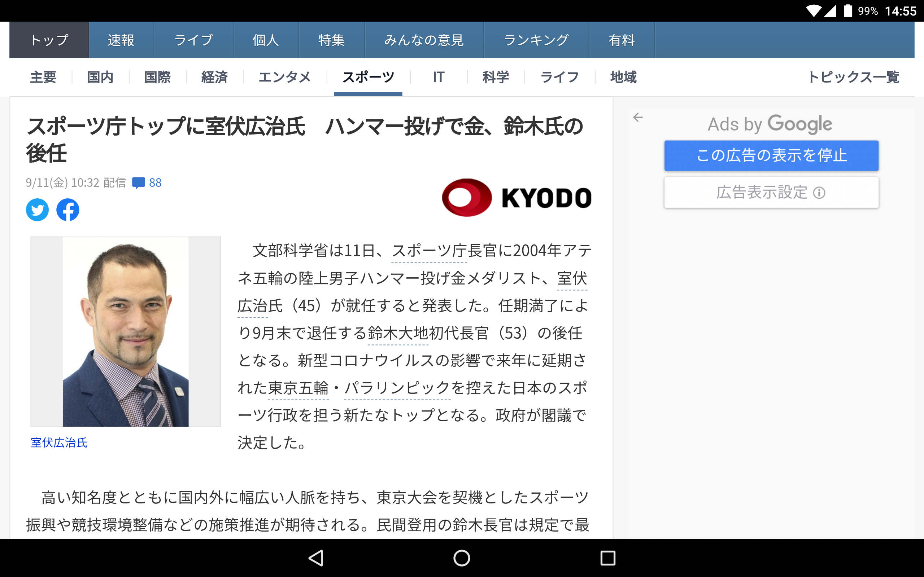The image size is (924, 577).
Task: Switch to the 速報 tab
Action: 121,40
